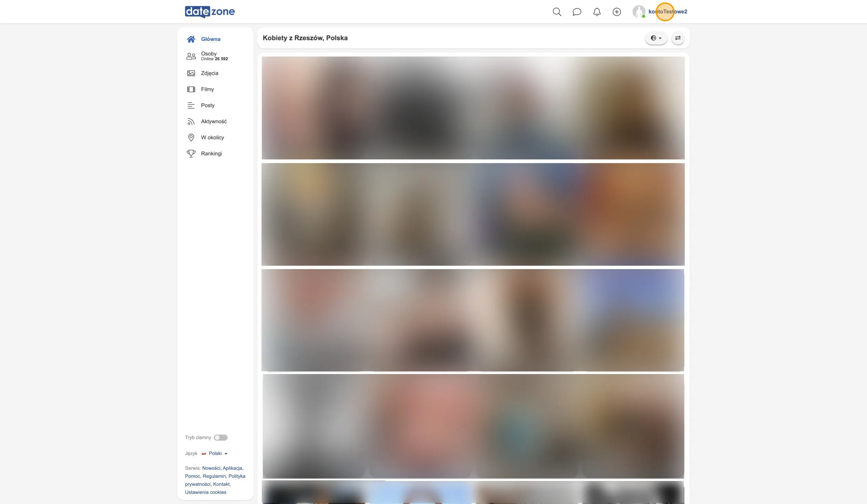Show notifications with the bell icon
Viewport: 867px width, 504px height.
(597, 12)
